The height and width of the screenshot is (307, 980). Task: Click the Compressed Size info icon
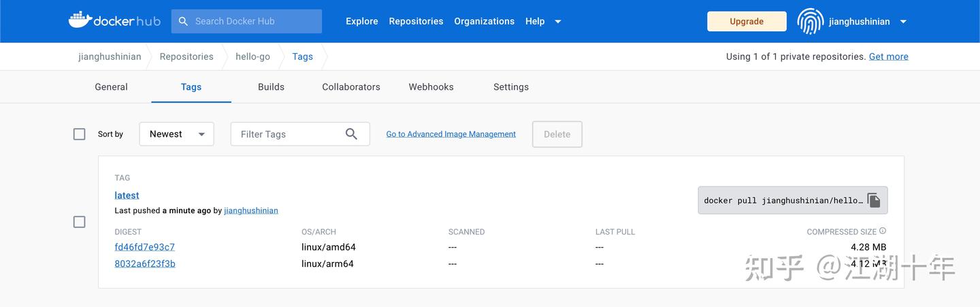coord(883,231)
